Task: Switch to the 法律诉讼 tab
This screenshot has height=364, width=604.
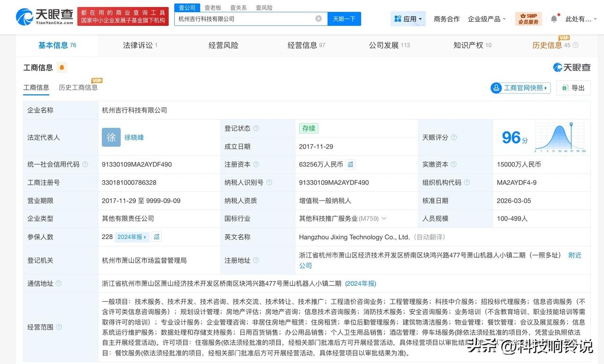Action: click(x=137, y=45)
